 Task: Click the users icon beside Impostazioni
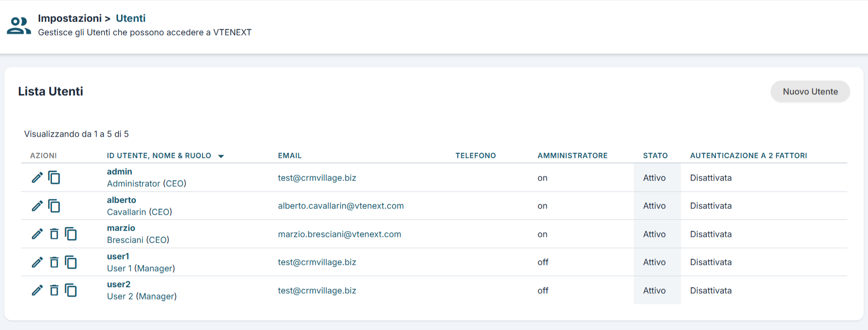click(x=19, y=26)
